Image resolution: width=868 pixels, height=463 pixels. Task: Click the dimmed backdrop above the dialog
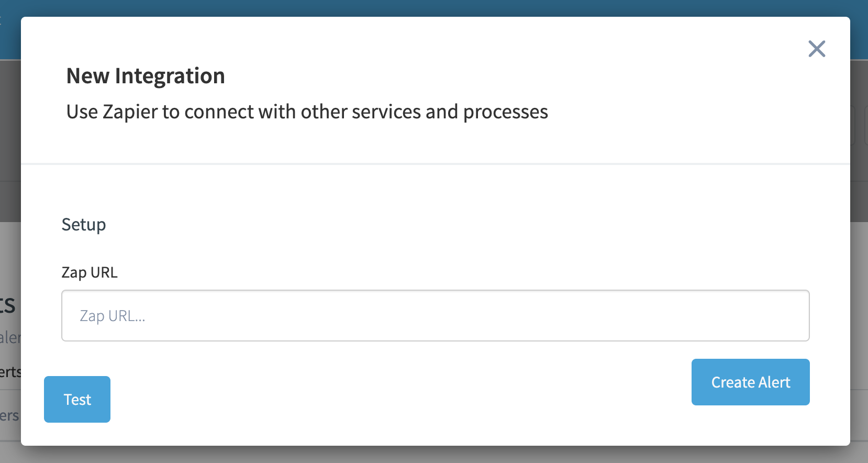tap(434, 8)
